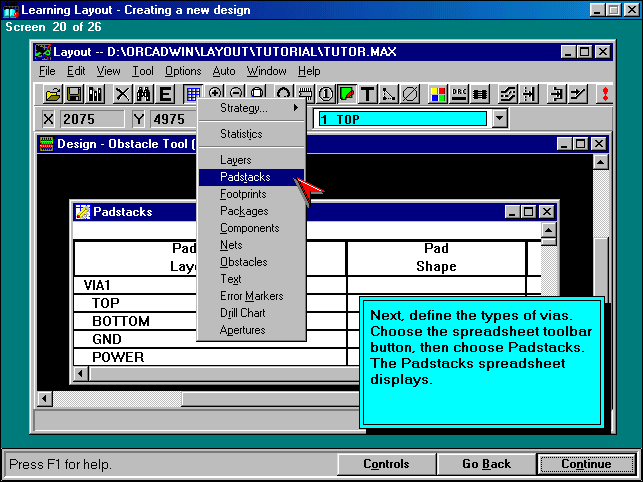Select Footprints in the spreadsheet menu

(x=243, y=194)
